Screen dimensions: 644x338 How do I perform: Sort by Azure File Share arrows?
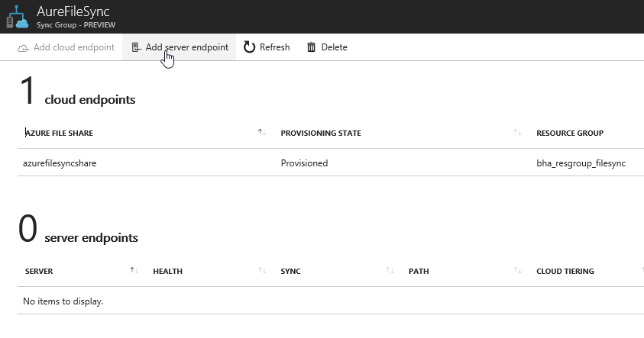(262, 133)
